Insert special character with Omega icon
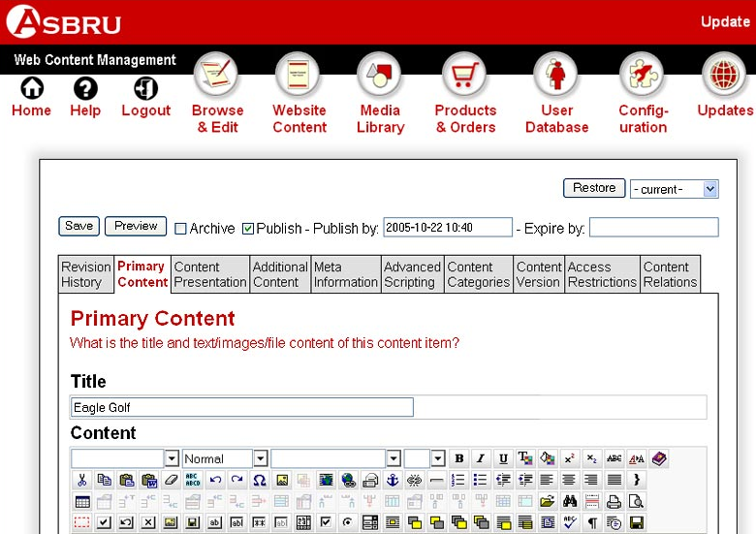Image resolution: width=756 pixels, height=534 pixels. [260, 480]
